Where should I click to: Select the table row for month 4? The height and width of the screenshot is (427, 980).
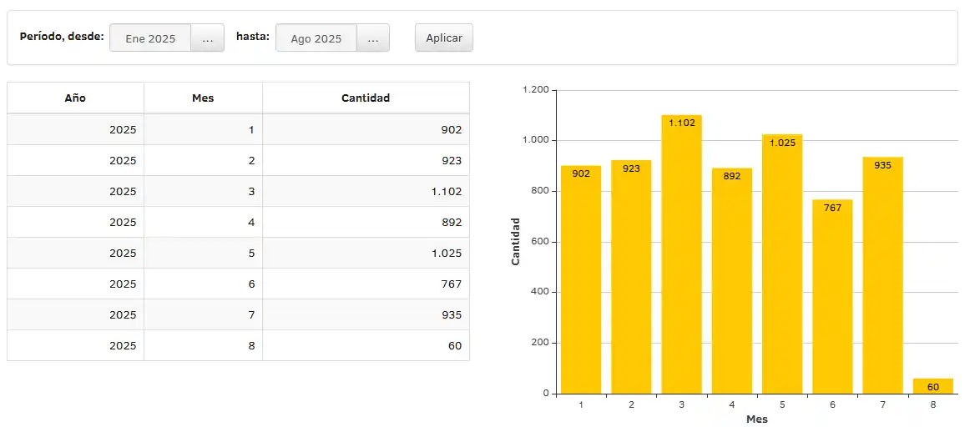click(x=238, y=223)
